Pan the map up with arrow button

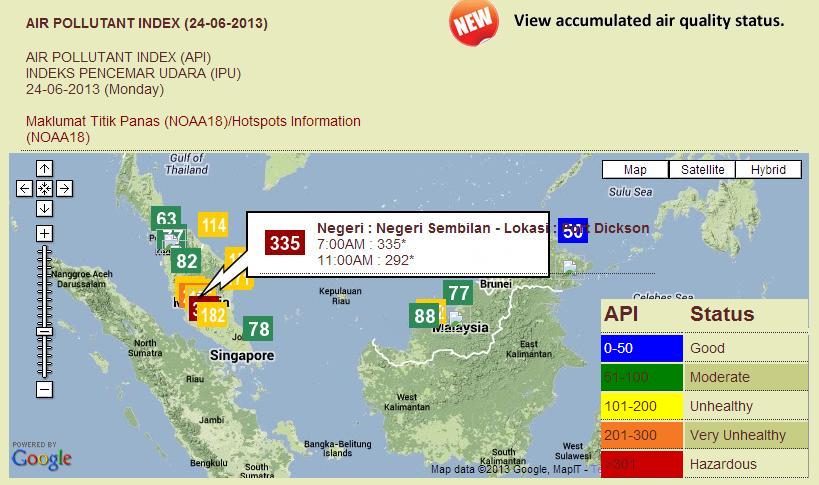(44, 169)
